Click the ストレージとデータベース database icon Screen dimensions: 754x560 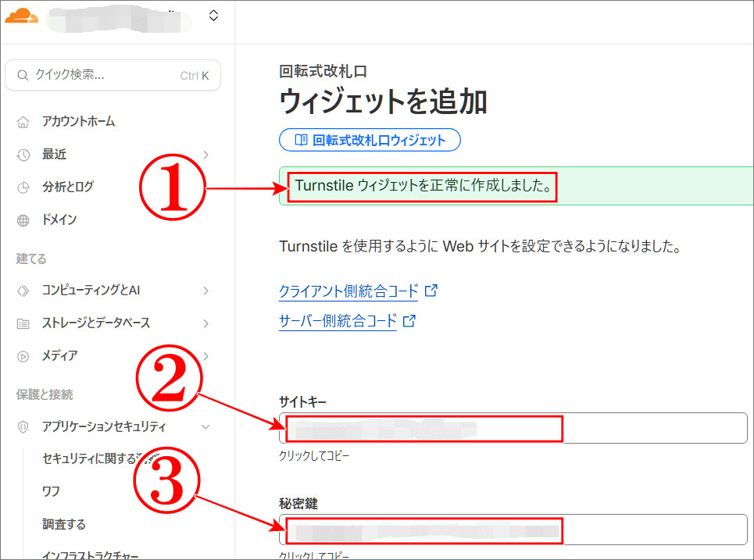23,323
